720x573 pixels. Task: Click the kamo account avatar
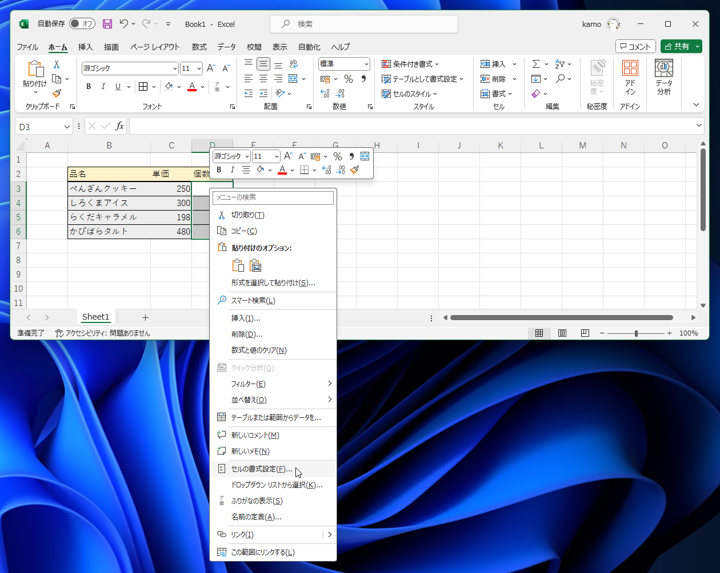(613, 24)
